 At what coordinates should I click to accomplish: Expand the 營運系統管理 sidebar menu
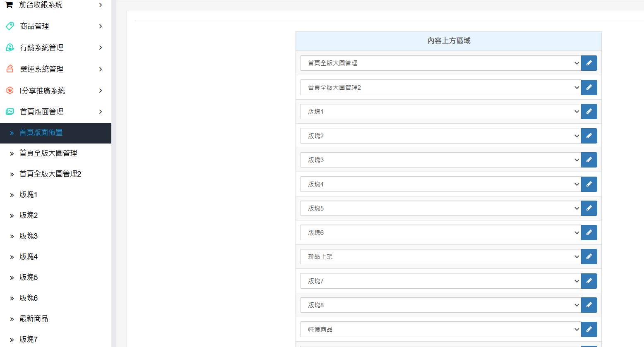tap(55, 69)
